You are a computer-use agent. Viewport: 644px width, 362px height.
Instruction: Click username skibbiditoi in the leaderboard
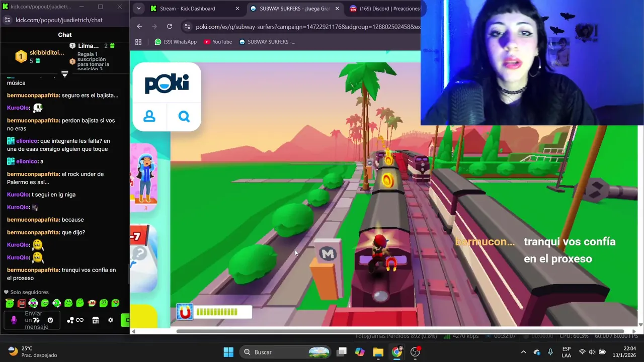click(47, 53)
